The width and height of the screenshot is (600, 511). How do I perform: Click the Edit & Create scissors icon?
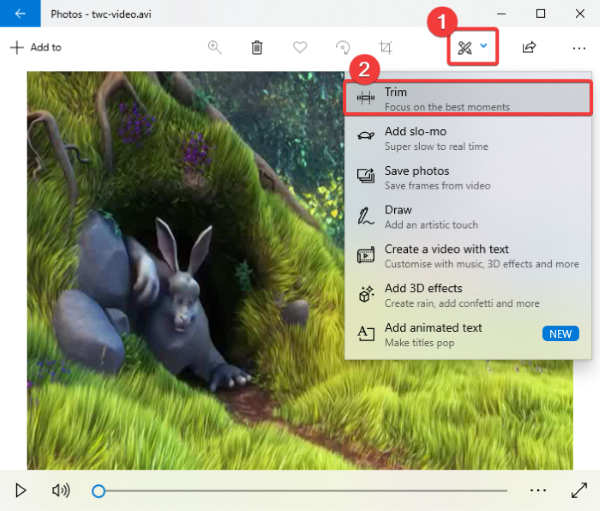(x=465, y=48)
